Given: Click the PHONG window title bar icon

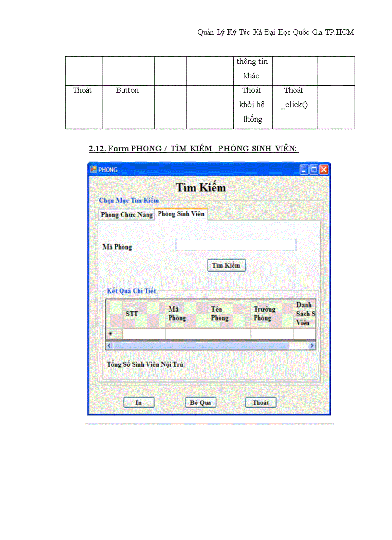Looking at the screenshot, I should pos(94,169).
